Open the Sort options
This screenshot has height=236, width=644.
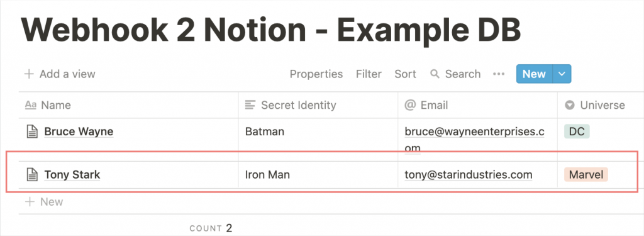tap(405, 74)
